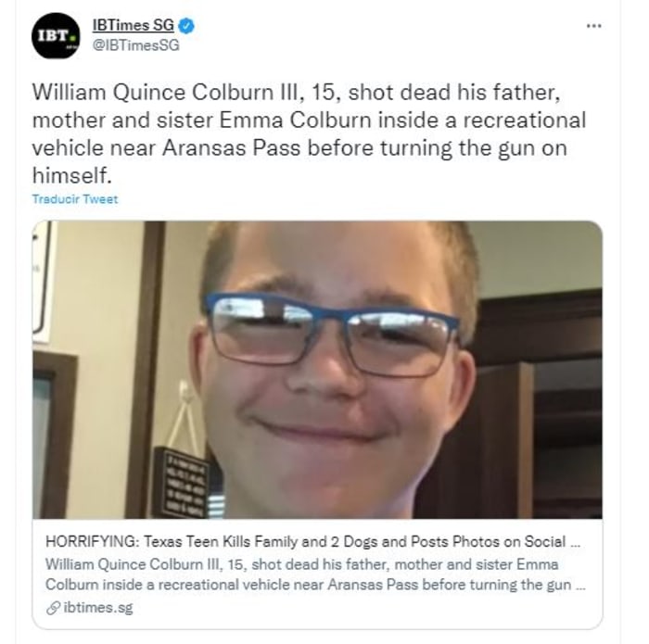Image resolution: width=649 pixels, height=644 pixels.
Task: Click the blue verified badge
Action: coord(186,26)
